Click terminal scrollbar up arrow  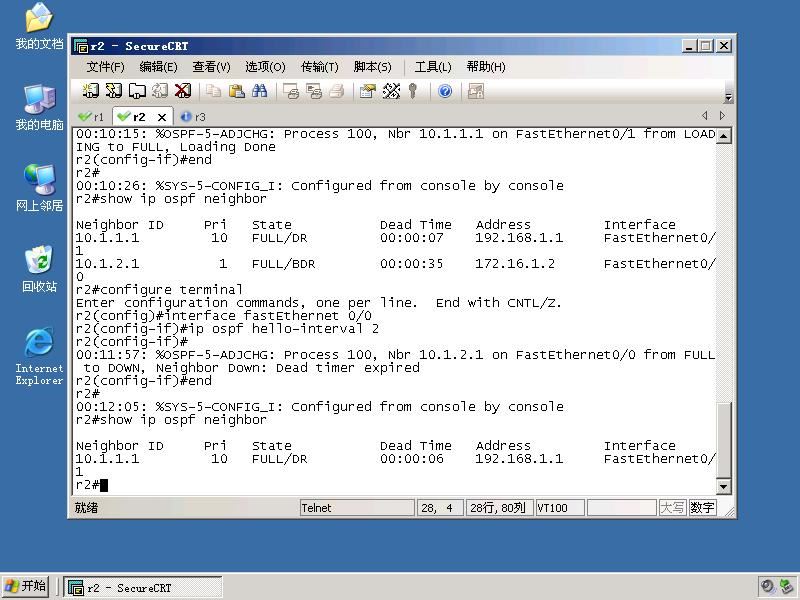pyautogui.click(x=723, y=136)
